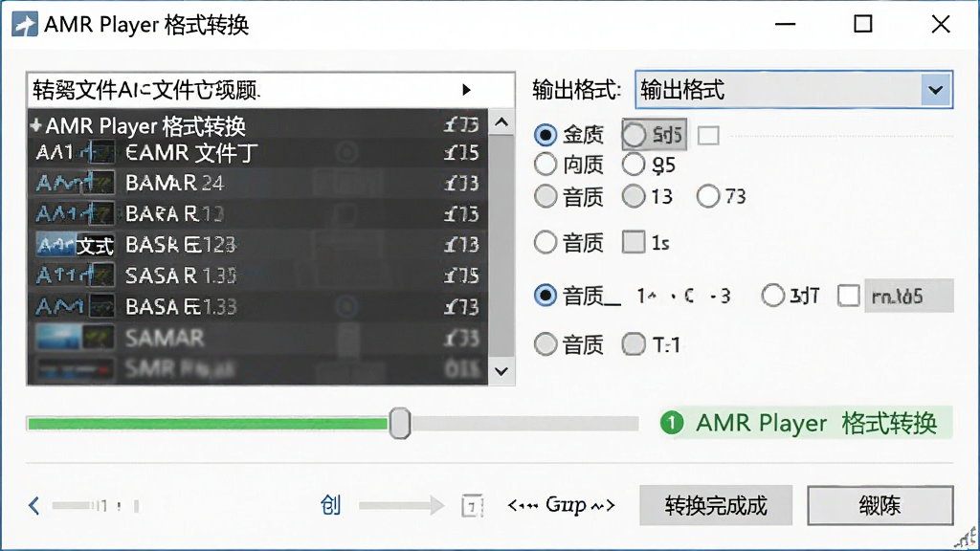The image size is (980, 551).
Task: Click the small page slider at bottom left
Action: (x=96, y=505)
